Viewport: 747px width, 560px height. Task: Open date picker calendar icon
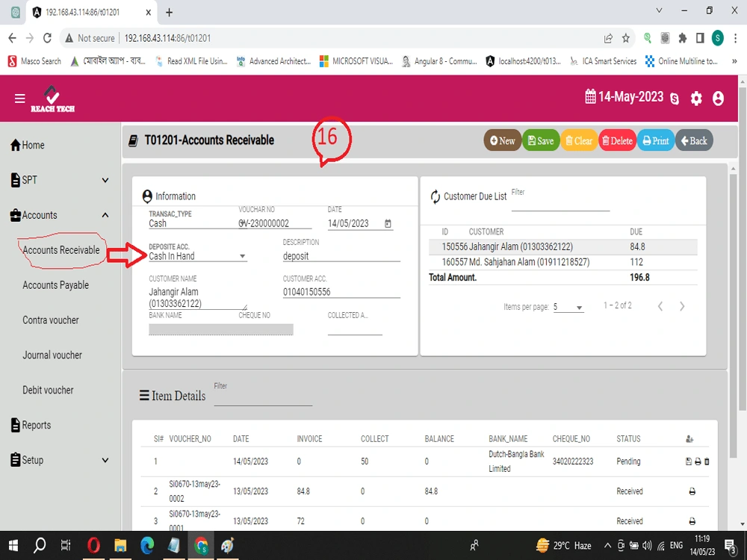pos(388,223)
